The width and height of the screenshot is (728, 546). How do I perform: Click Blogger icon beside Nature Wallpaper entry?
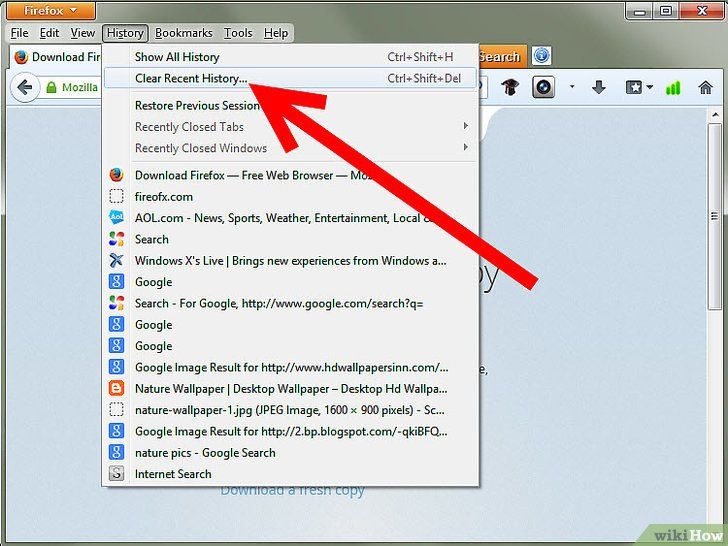(x=116, y=388)
